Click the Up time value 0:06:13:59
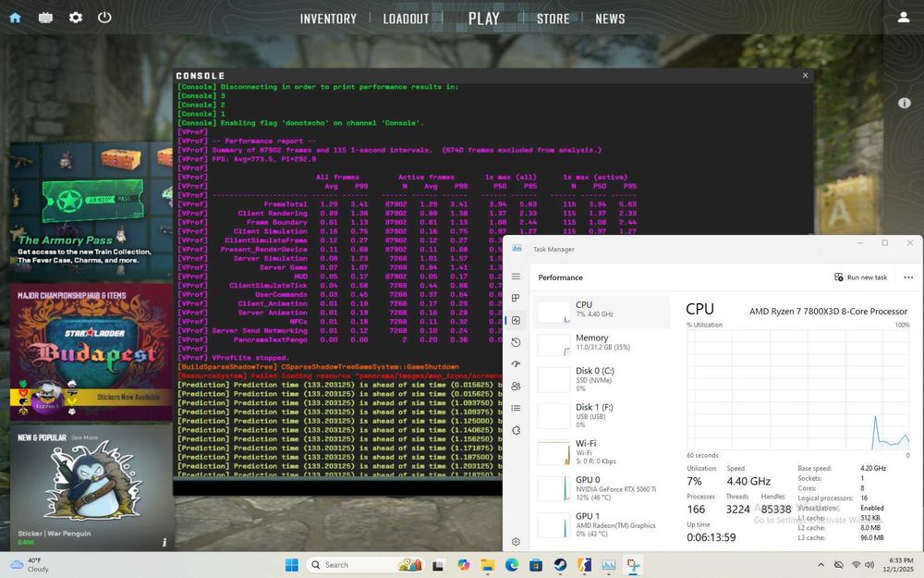Viewport: 924px width, 578px height. [x=711, y=537]
